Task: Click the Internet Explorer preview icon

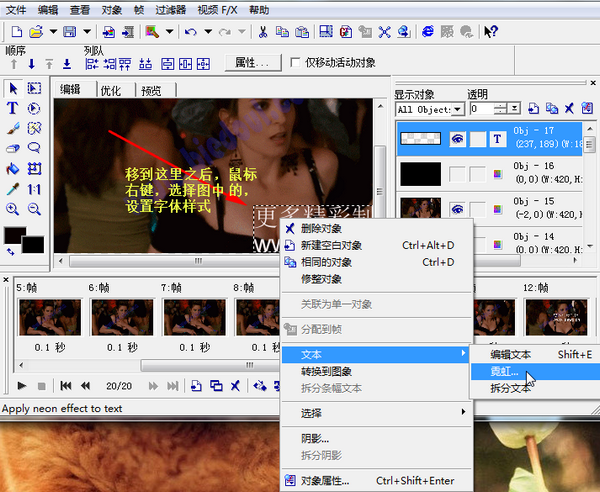Action: click(427, 31)
